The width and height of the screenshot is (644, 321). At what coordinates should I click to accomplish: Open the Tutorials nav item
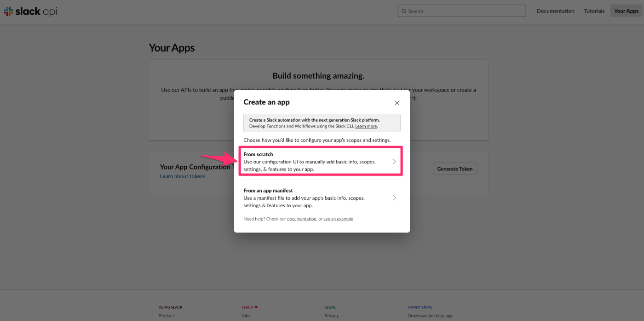point(594,11)
